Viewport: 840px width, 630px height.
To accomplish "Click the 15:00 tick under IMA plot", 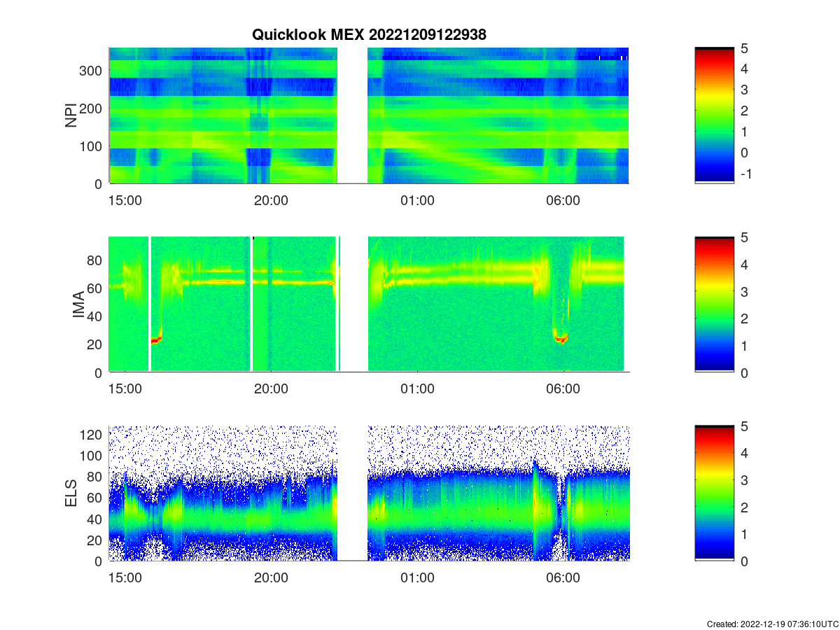I will point(125,389).
